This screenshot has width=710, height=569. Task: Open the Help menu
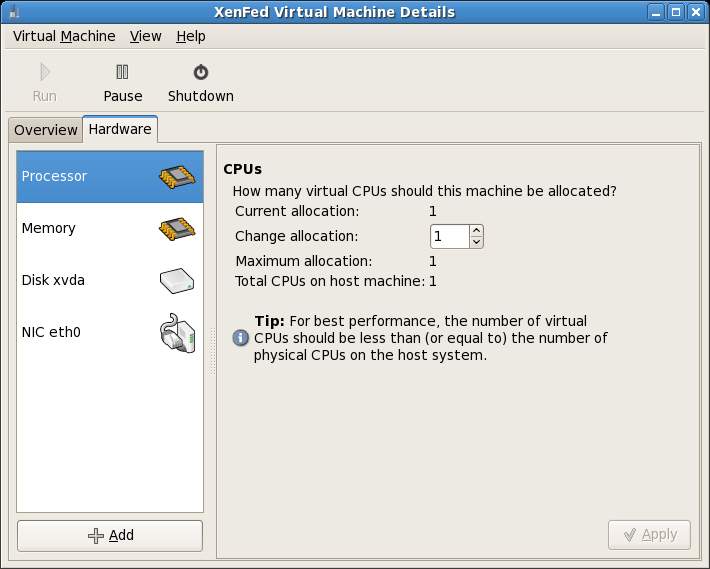[190, 36]
